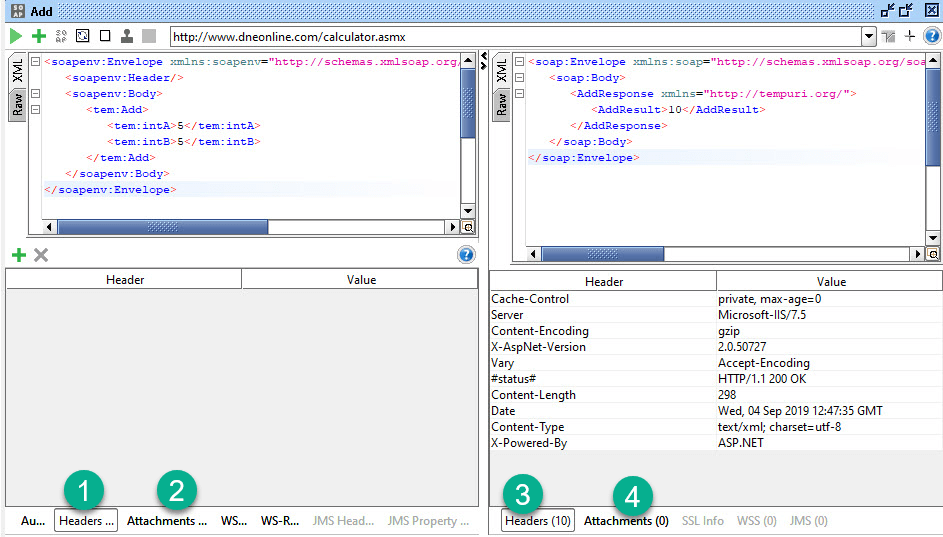The height and width of the screenshot is (537, 943).
Task: Collapse the tem:Add element in request
Action: 35,110
